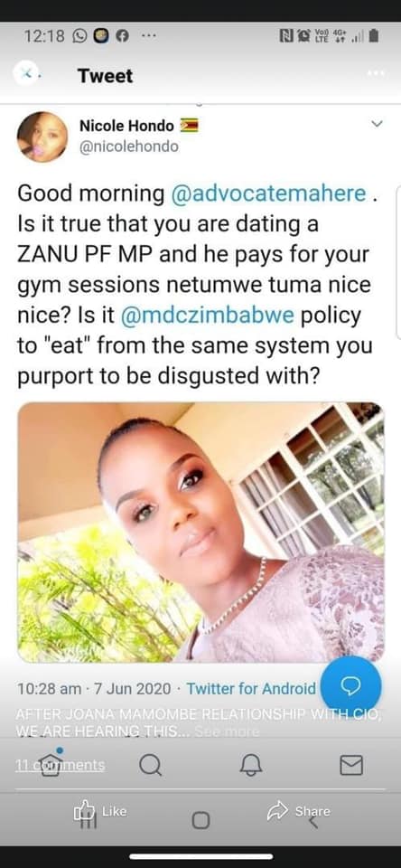The width and height of the screenshot is (401, 868).
Task: Open @advocatemahere mention link
Action: 269,193
